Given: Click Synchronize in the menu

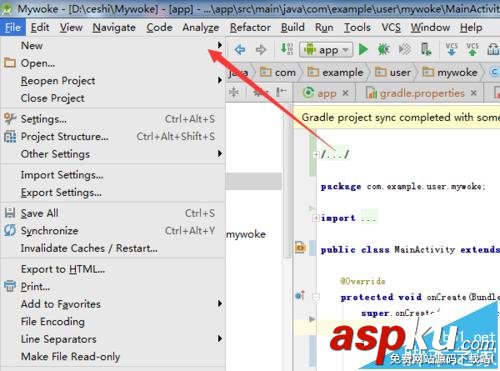Looking at the screenshot, I should (113, 231).
